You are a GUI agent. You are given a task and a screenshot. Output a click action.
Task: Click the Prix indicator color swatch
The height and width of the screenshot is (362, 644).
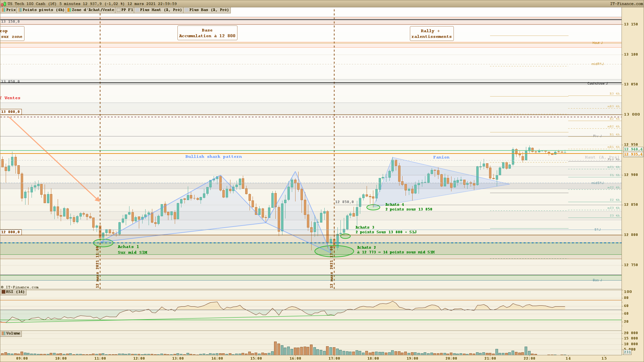click(3, 10)
